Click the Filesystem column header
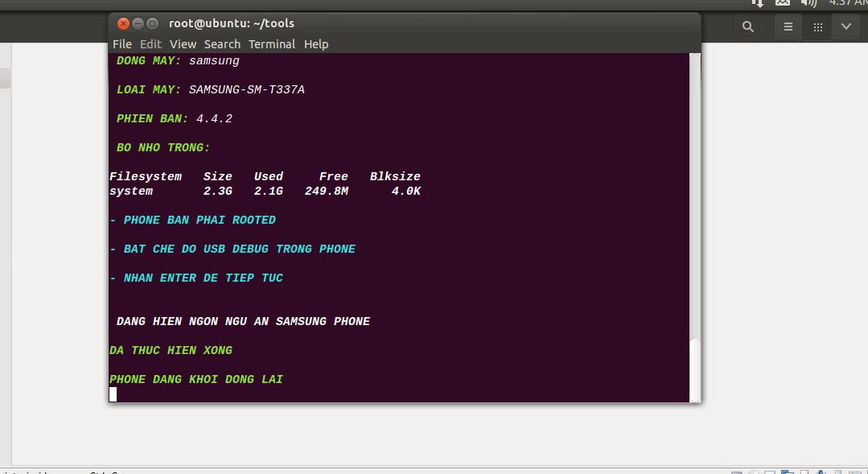Screen dimensions: 868x474 point(146,176)
